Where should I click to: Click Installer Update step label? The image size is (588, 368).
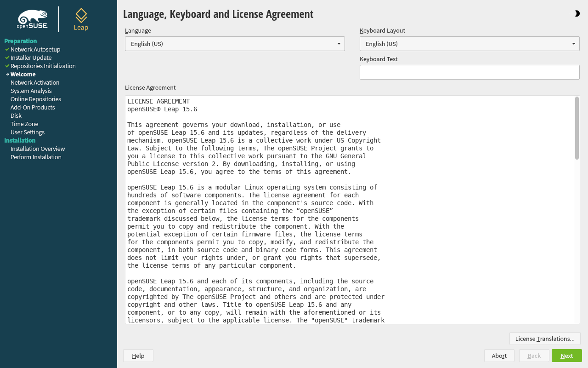pos(31,57)
